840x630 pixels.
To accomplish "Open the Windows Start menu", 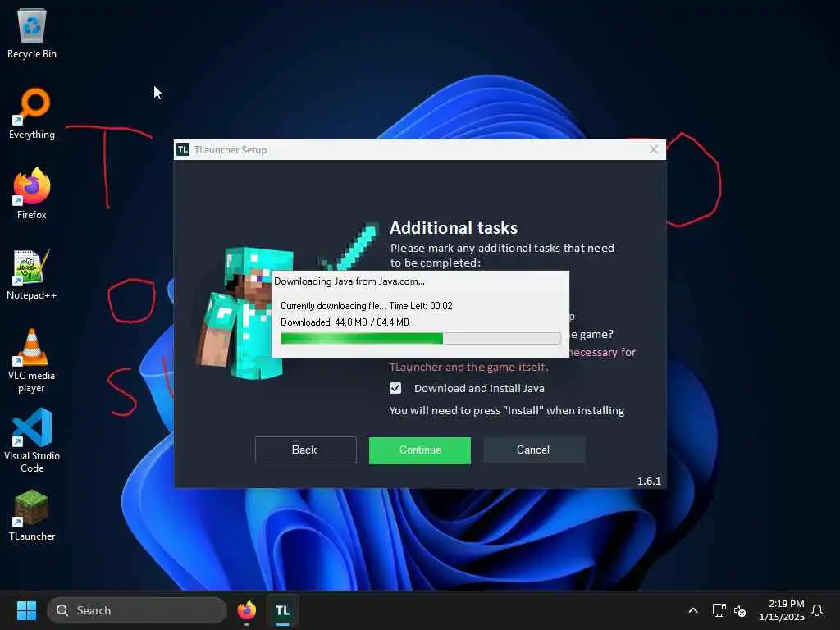I will tap(26, 610).
